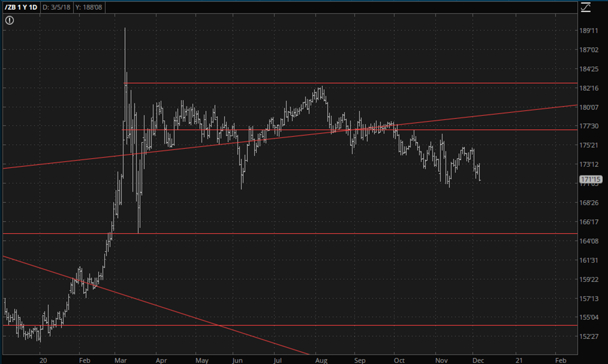Click the 21 year label on time axis
This screenshot has width=608, height=364.
pos(518,360)
